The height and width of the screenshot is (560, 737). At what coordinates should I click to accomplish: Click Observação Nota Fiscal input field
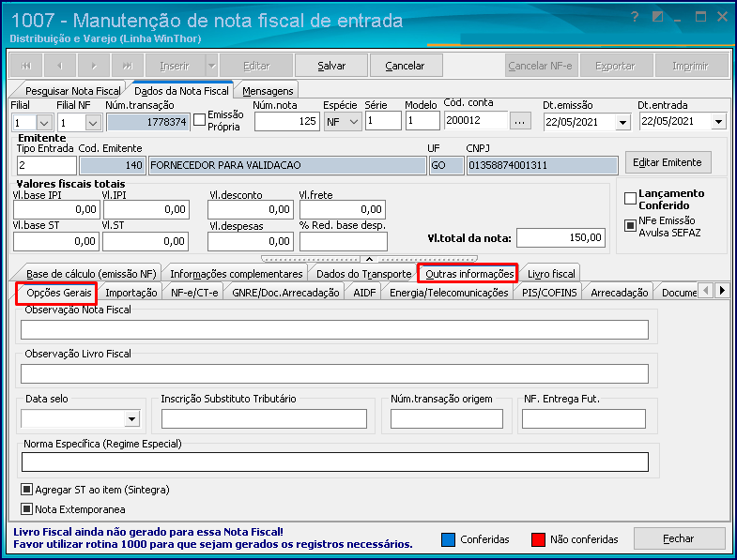[x=334, y=330]
